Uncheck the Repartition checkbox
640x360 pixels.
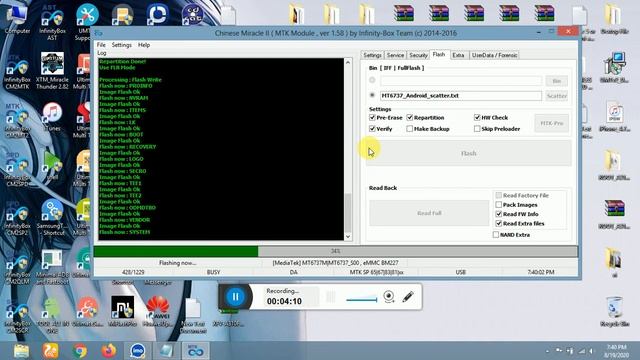(410, 118)
